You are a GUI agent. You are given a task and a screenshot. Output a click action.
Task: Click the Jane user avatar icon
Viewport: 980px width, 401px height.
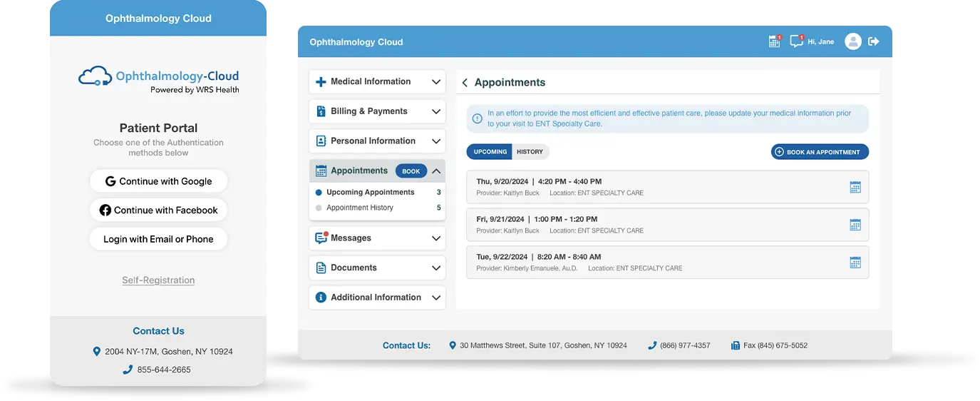(x=852, y=41)
